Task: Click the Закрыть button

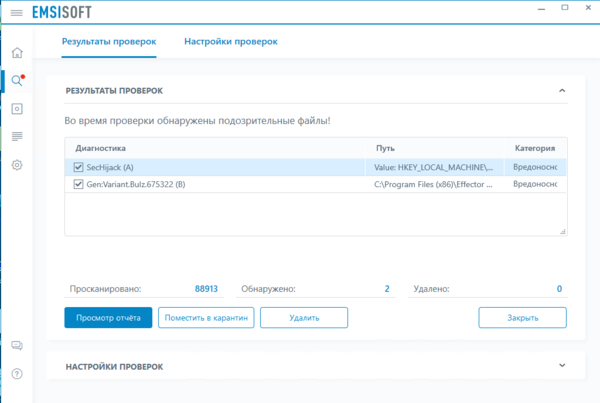Action: pos(523,318)
